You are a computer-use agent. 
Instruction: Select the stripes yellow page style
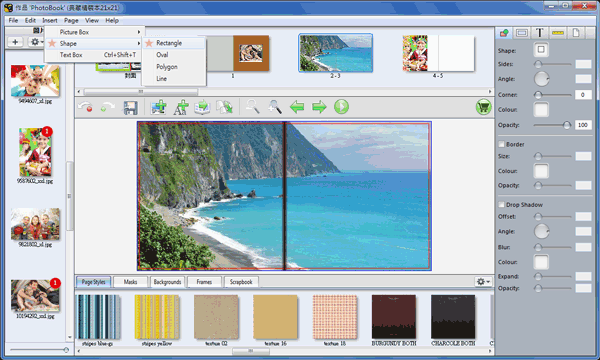(157, 317)
